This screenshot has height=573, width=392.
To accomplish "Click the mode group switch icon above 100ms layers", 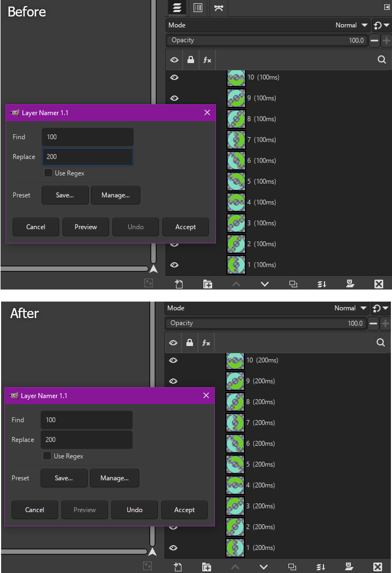I will coord(382,25).
